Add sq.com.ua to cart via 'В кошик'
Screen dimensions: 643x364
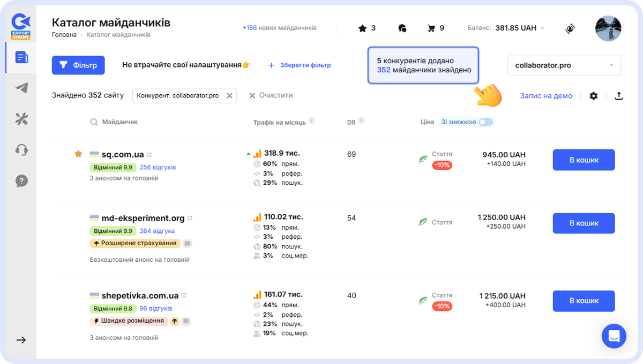[584, 160]
